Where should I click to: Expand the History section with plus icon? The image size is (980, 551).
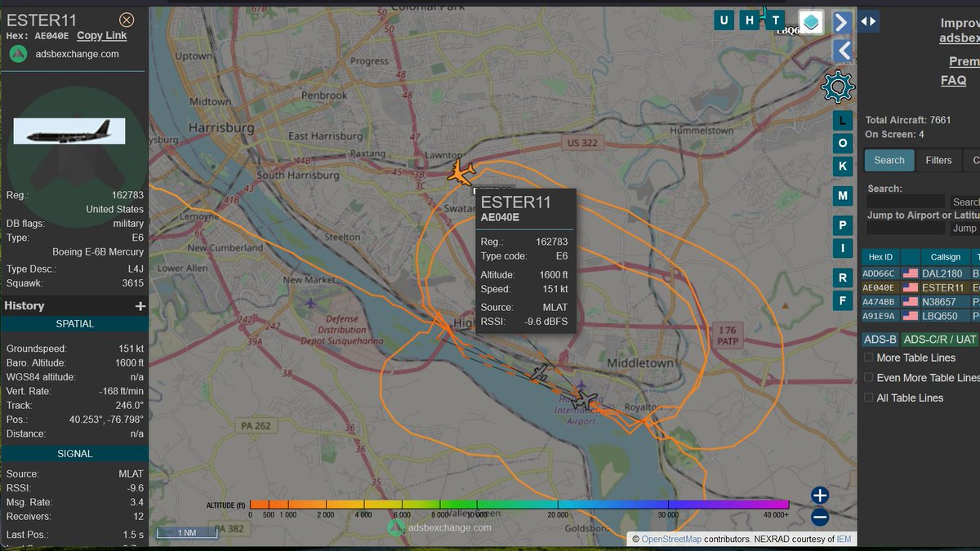point(140,306)
